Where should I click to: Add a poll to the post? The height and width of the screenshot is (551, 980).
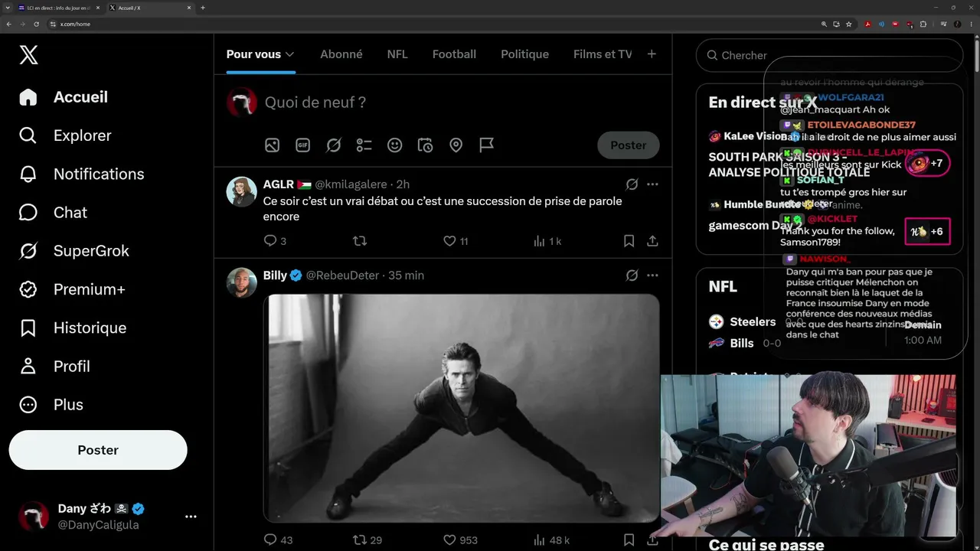pyautogui.click(x=364, y=145)
